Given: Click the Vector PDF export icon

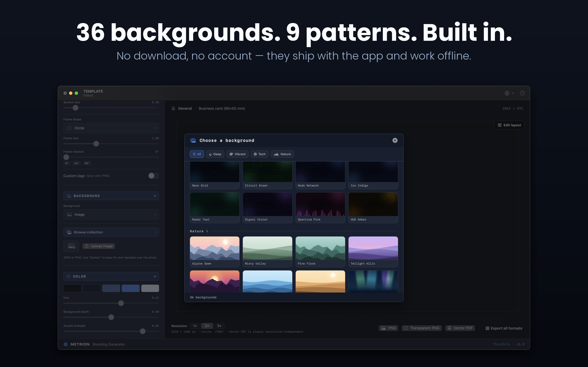Looking at the screenshot, I should click(449, 328).
